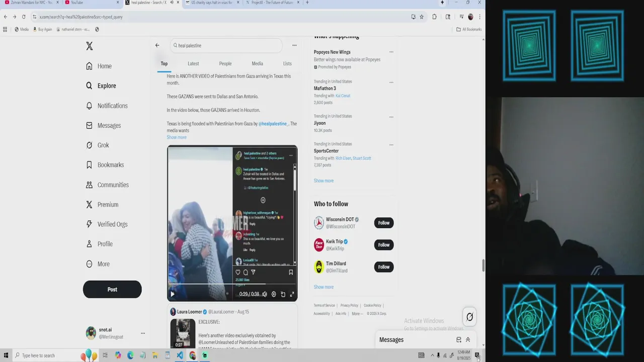Toggle picture-in-picture on the video
The image size is (644, 362).
[x=283, y=294]
